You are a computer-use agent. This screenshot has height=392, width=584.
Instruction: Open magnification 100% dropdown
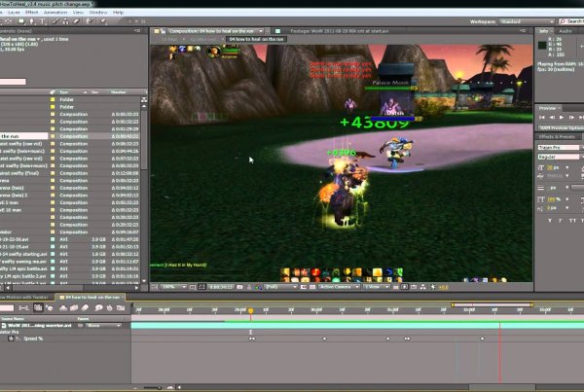coord(173,287)
